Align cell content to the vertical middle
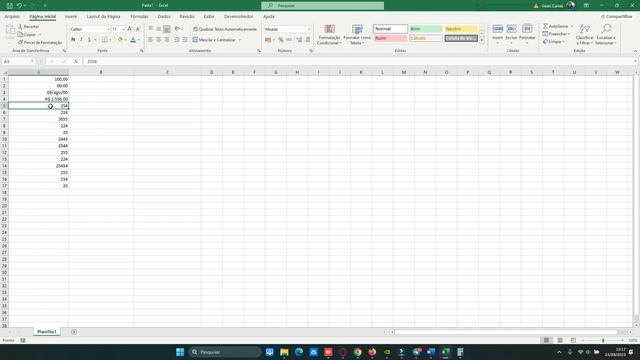Viewport: 640px width, 360px height. click(x=159, y=29)
